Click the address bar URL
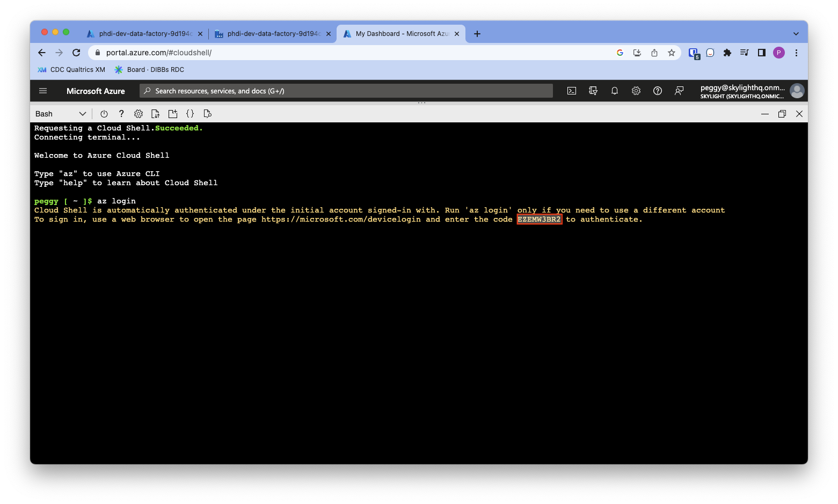The height and width of the screenshot is (504, 838). [x=159, y=53]
